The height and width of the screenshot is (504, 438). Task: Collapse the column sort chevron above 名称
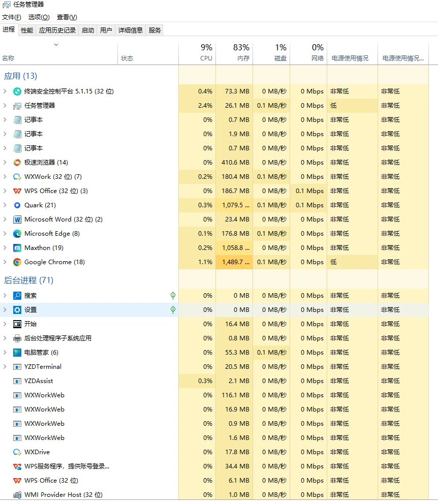(x=56, y=45)
